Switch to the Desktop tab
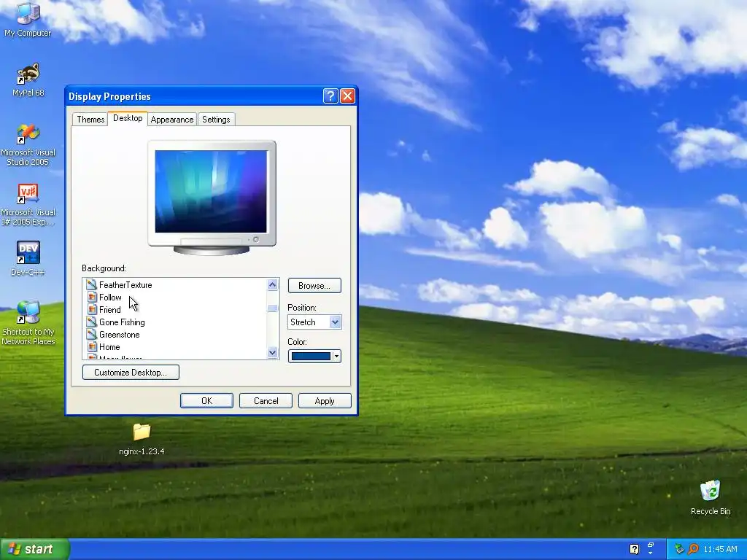The image size is (747, 560). (x=128, y=118)
